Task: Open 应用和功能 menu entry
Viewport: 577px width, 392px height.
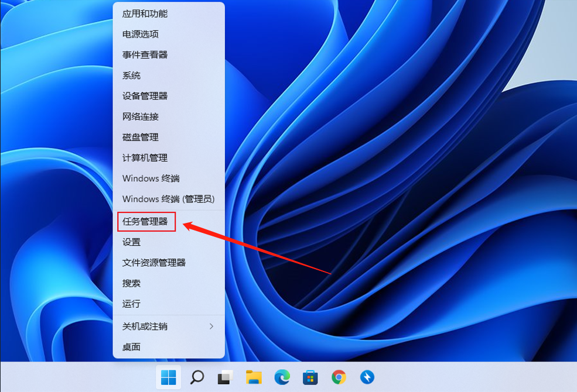Action: [145, 13]
